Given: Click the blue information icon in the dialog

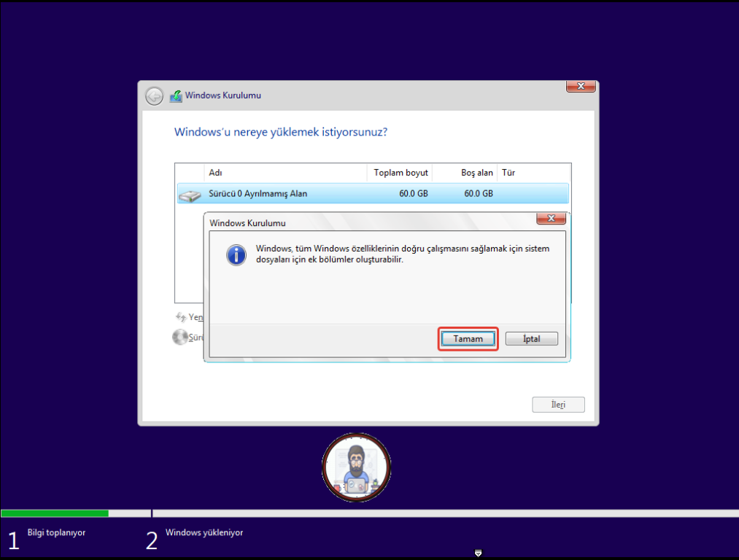Looking at the screenshot, I should (x=236, y=254).
